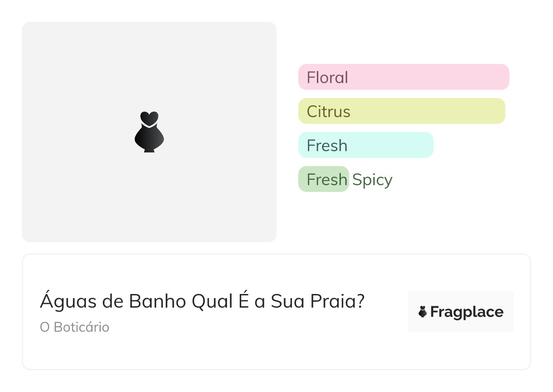
Task: Click the heart-shaped cap of the bottle icon
Action: (149, 118)
